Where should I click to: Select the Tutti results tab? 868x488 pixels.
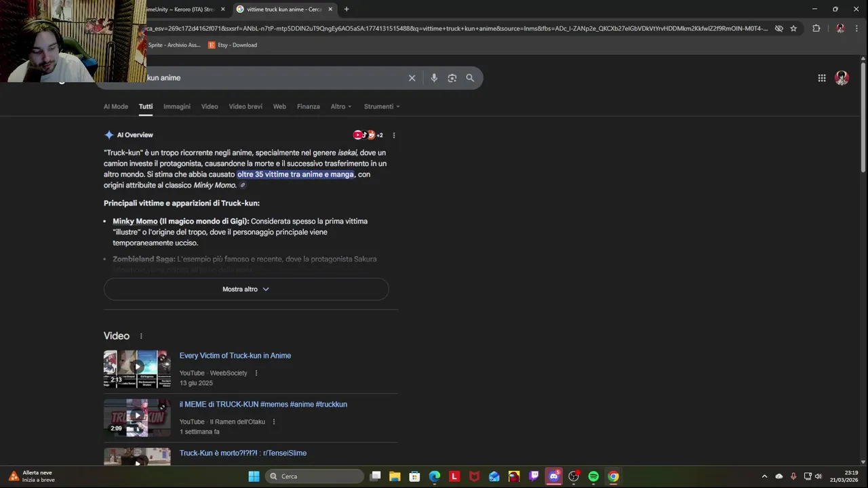(146, 106)
